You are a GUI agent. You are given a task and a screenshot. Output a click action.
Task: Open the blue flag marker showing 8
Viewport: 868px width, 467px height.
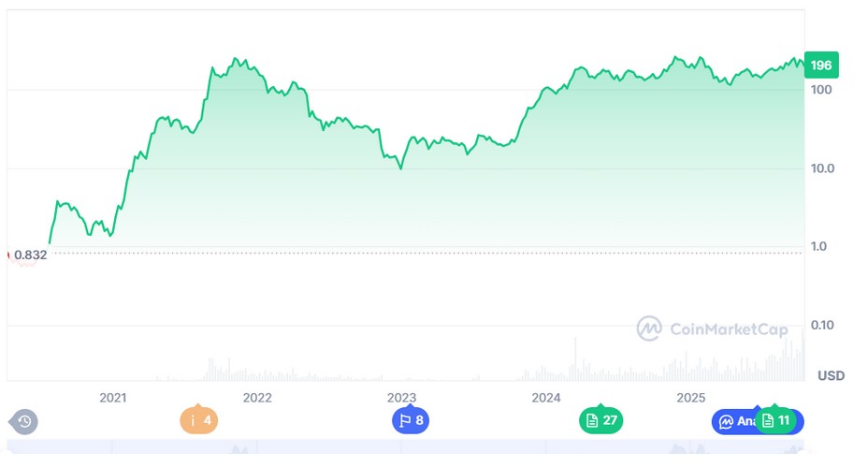[x=411, y=421]
